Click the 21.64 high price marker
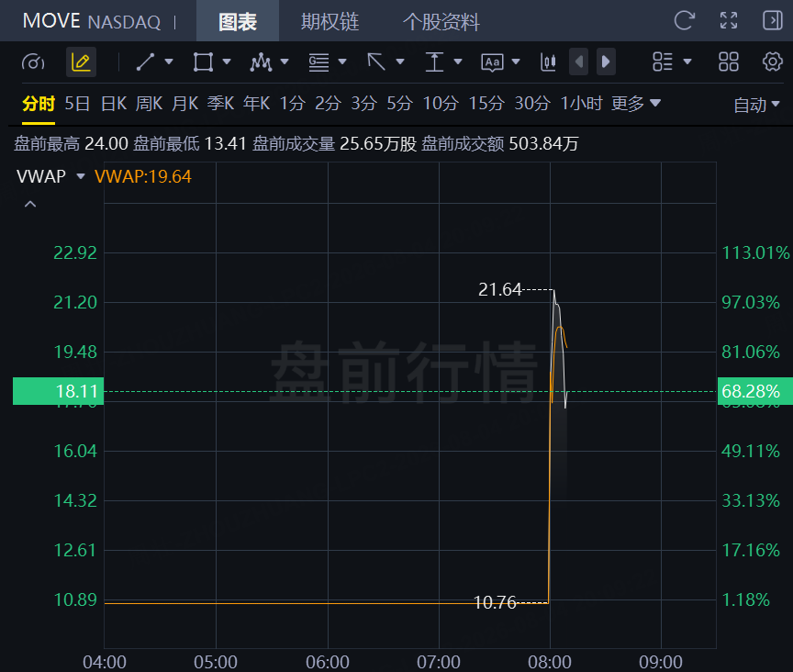Image resolution: width=793 pixels, height=672 pixels. pos(499,289)
